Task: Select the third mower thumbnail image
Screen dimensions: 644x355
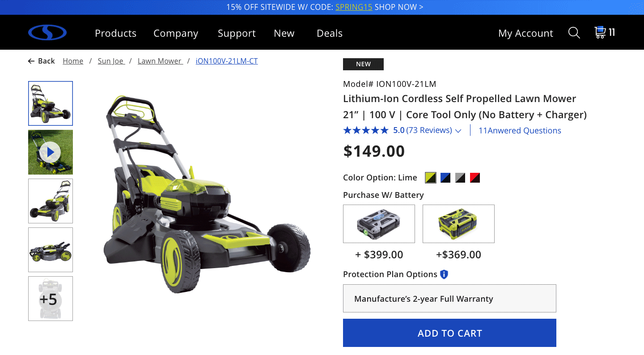Action: 51,201
